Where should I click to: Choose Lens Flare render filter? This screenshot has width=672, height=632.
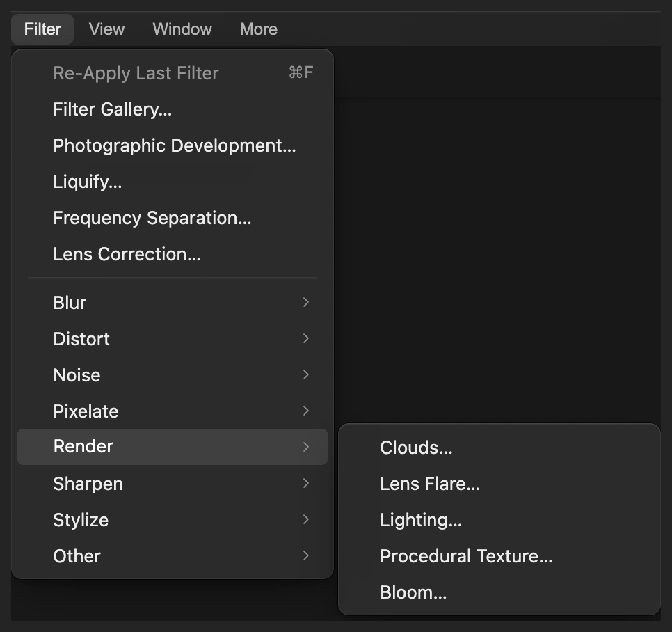pos(499,484)
